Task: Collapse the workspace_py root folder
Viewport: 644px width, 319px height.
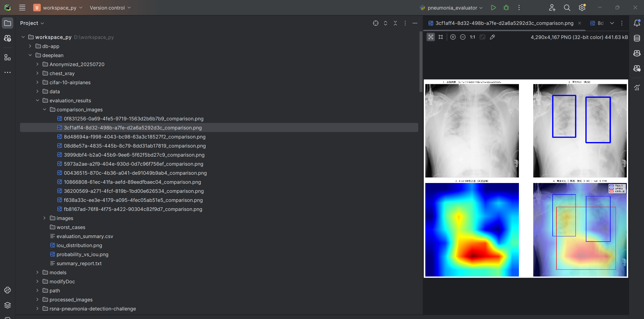Action: (23, 37)
